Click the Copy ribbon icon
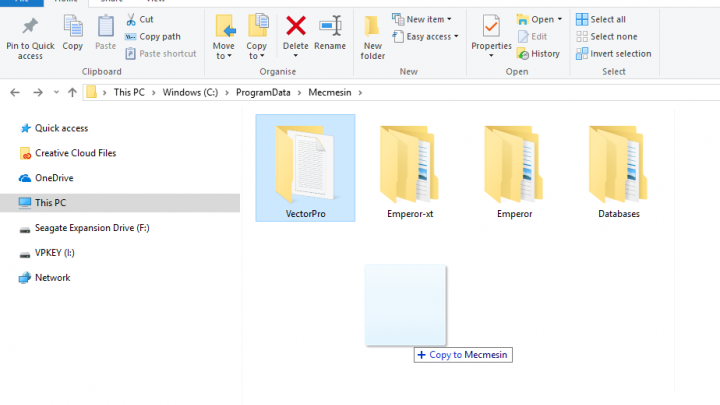 (x=73, y=26)
